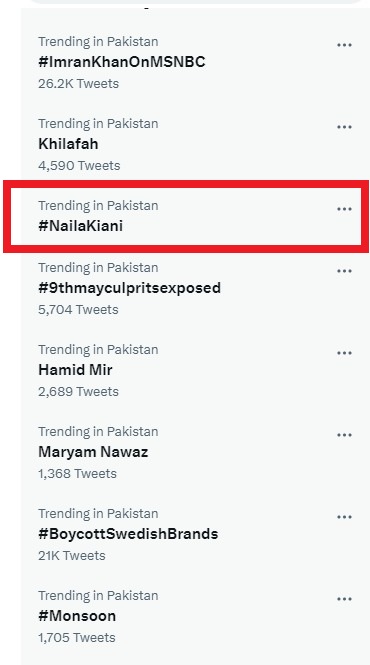Viewport: 370px width, 665px height.
Task: Click the 2,689 Tweets count
Action: tap(78, 391)
